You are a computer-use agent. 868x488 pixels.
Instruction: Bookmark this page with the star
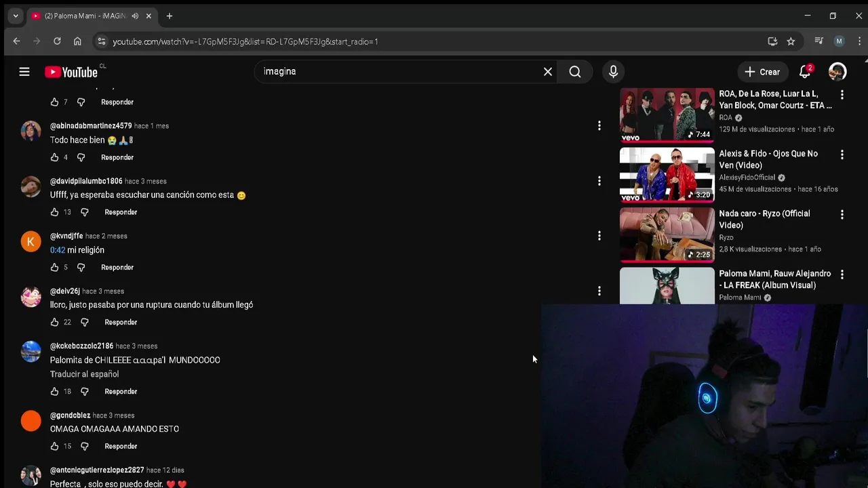(x=791, y=41)
